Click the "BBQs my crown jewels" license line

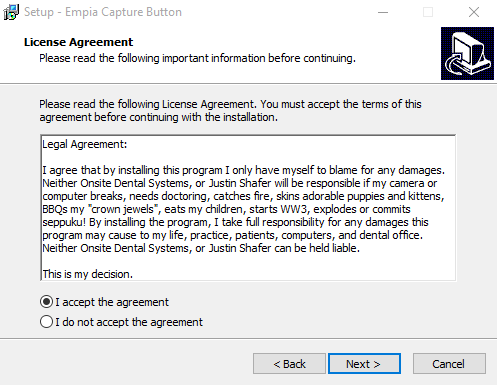(x=226, y=209)
